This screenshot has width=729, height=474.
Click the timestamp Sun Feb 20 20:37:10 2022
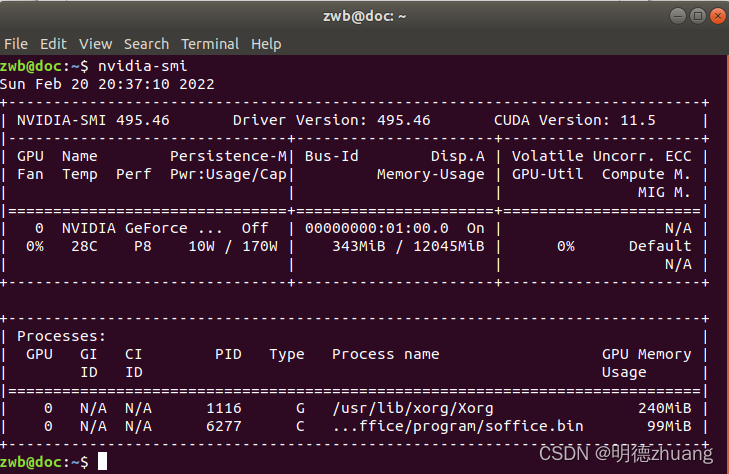coord(107,84)
